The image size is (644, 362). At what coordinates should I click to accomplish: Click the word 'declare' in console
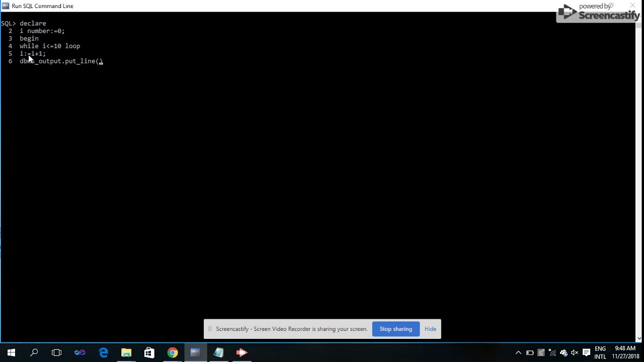click(x=33, y=23)
